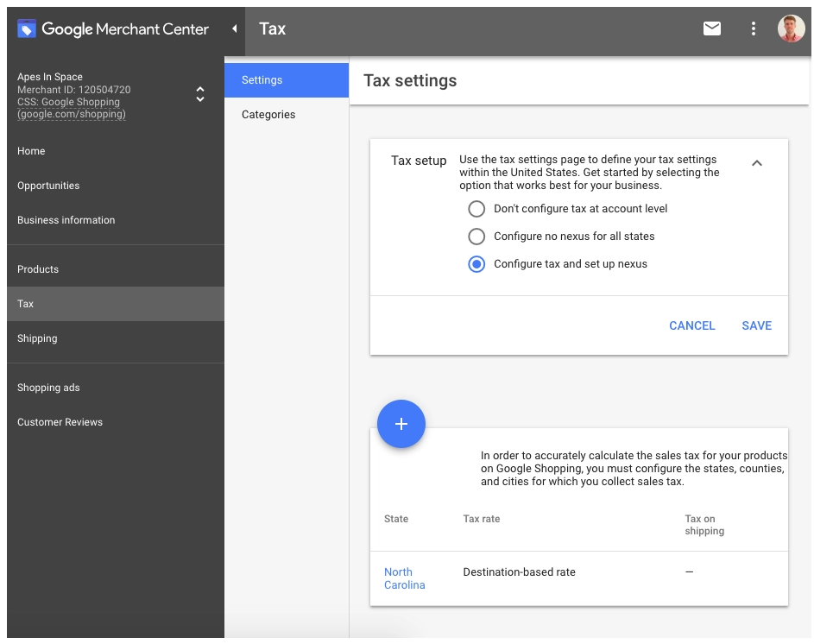Select Configure no nexus for all states
Image resolution: width=814 pixels, height=644 pixels.
476,237
